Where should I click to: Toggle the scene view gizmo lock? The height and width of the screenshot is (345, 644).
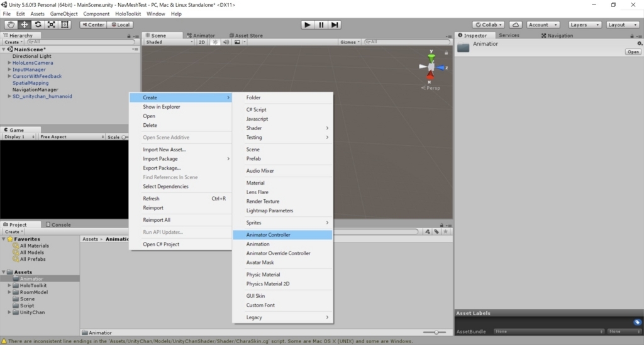[446, 53]
